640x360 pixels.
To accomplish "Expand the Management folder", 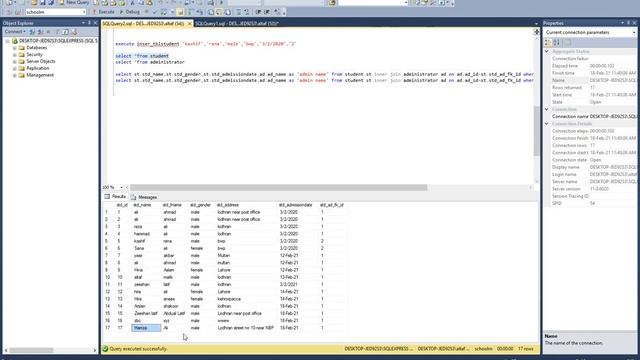I will pyautogui.click(x=15, y=75).
